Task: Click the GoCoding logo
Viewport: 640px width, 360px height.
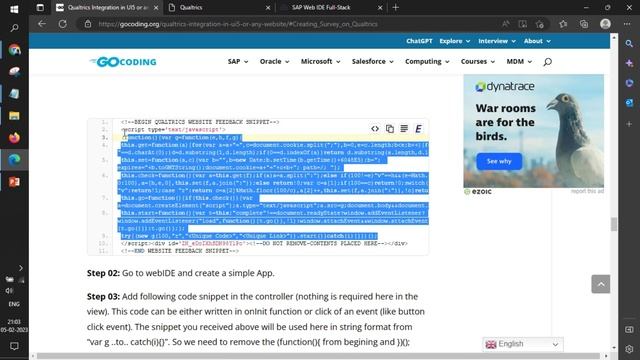Action: point(123,62)
